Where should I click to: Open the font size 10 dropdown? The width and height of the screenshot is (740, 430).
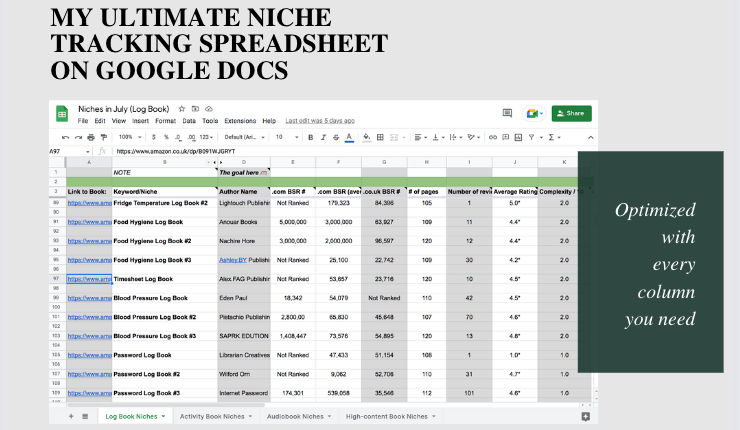point(287,137)
